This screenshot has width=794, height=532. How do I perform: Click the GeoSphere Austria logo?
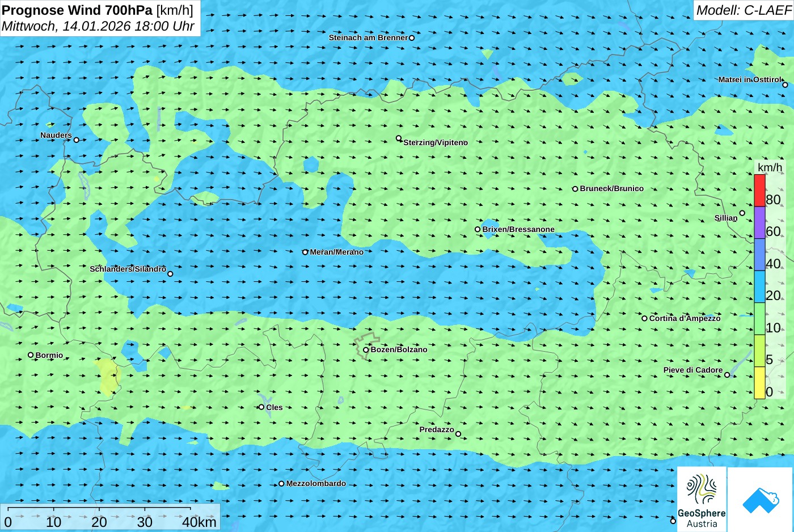(x=702, y=499)
